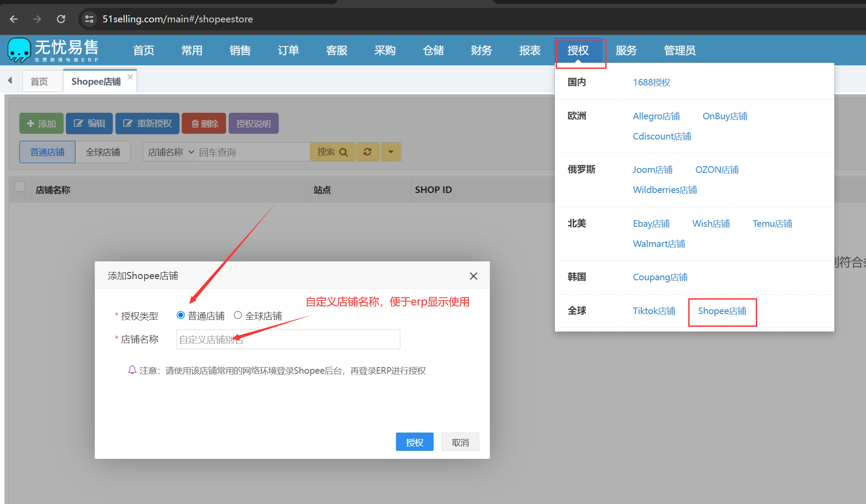Open the Temu店铺 link
The image size is (866, 504).
tap(773, 224)
